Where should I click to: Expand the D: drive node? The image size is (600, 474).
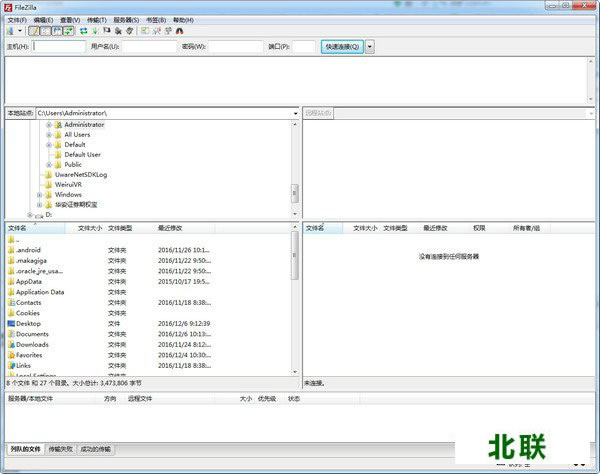coord(30,215)
